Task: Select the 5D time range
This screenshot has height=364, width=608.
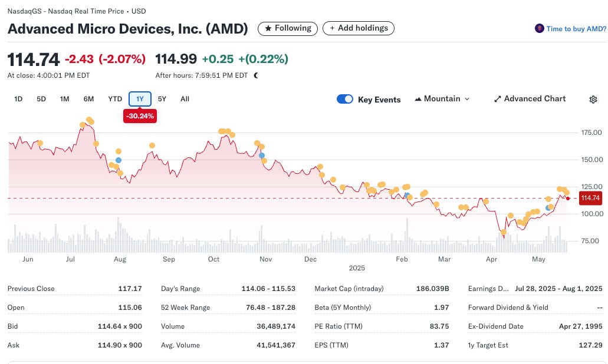Action: click(41, 99)
